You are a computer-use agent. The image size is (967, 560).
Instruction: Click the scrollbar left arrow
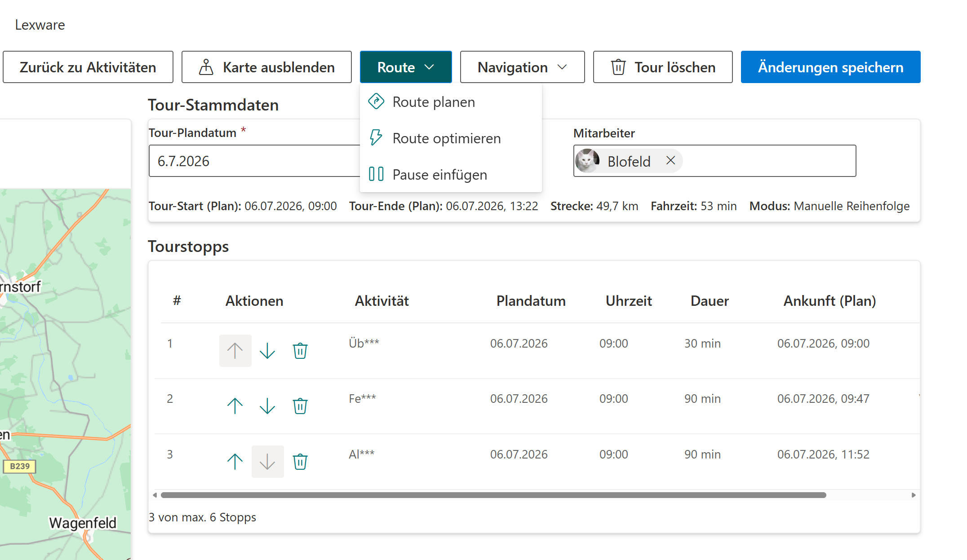coord(155,495)
